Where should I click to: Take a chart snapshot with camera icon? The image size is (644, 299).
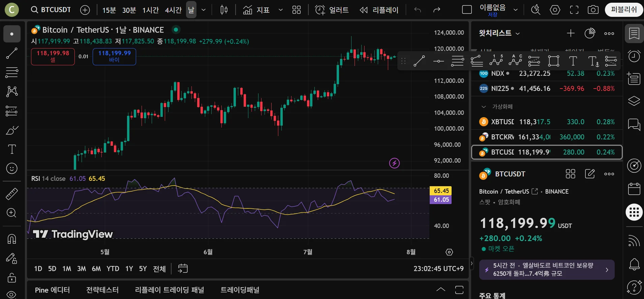593,10
